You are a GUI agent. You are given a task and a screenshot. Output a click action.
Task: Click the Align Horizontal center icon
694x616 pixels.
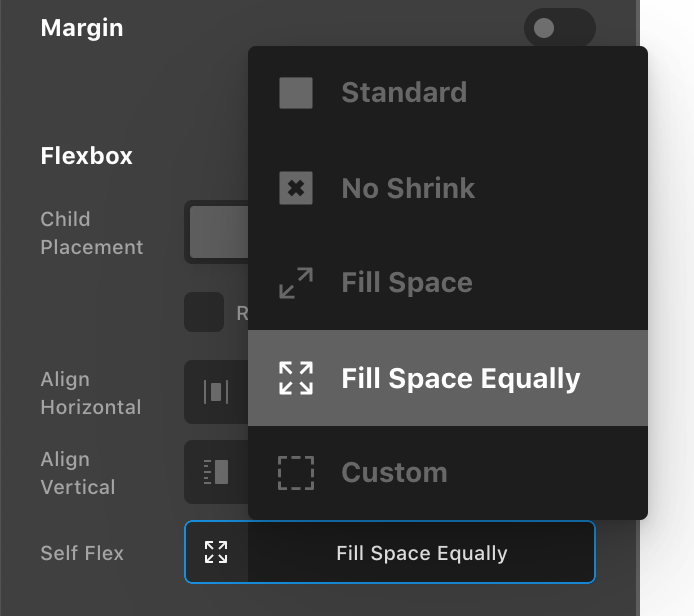tap(216, 392)
